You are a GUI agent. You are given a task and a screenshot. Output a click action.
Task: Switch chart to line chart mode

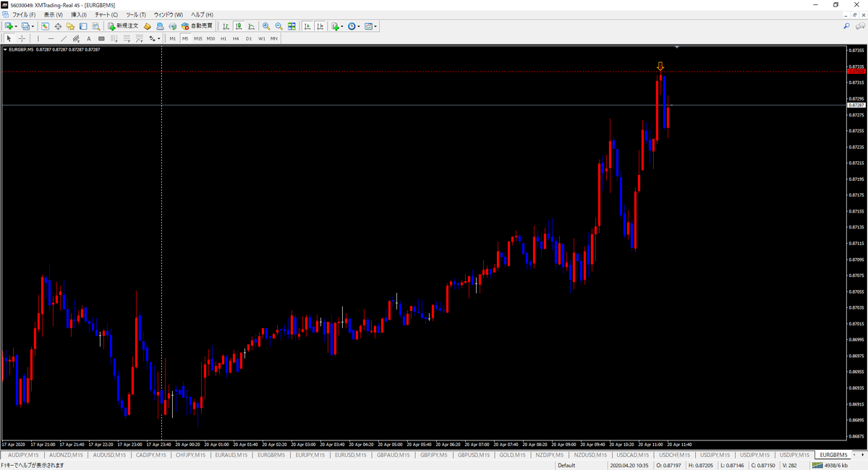[251, 26]
